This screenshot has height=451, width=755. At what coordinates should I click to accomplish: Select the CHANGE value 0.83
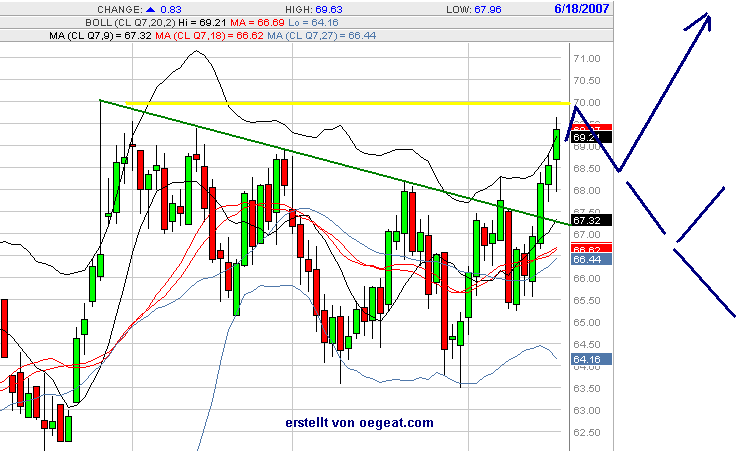point(171,10)
